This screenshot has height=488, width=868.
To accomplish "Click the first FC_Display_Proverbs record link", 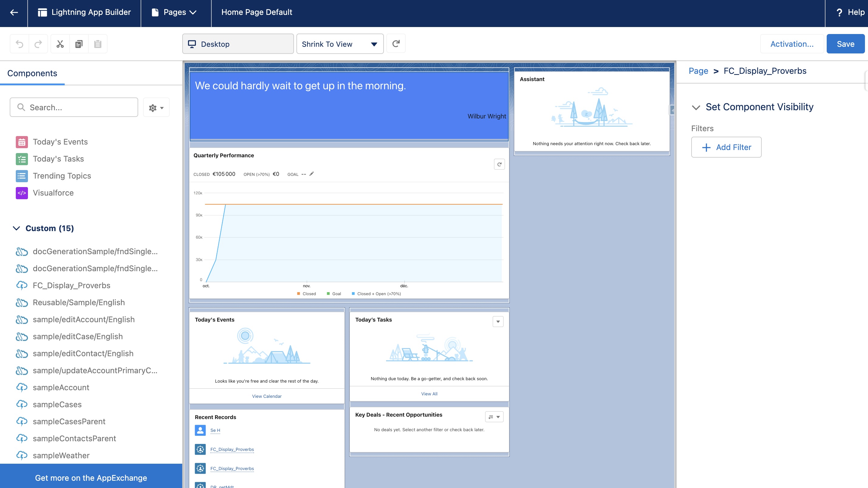I will click(x=232, y=449).
